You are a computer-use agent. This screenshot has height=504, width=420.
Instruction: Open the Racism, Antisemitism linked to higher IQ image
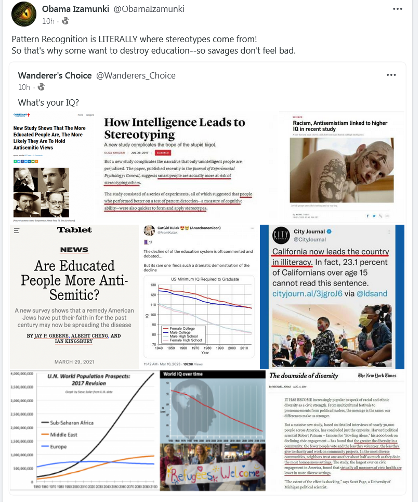click(342, 168)
